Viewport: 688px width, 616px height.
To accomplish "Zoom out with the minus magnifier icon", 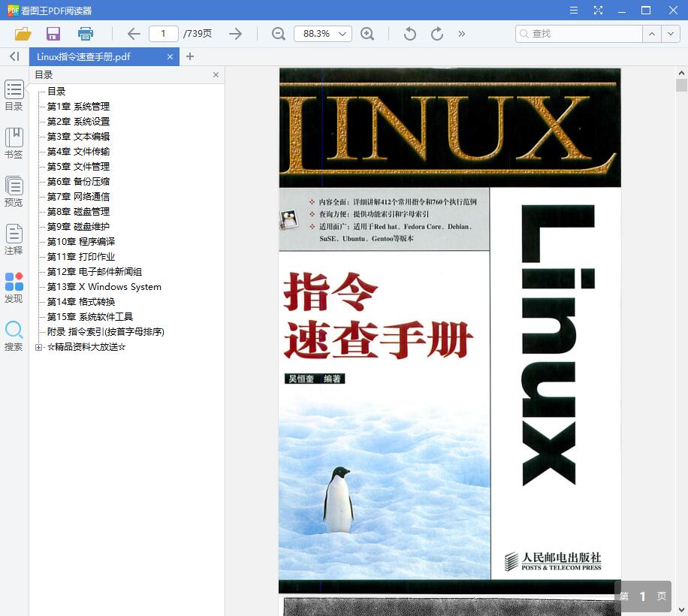I will [x=278, y=34].
